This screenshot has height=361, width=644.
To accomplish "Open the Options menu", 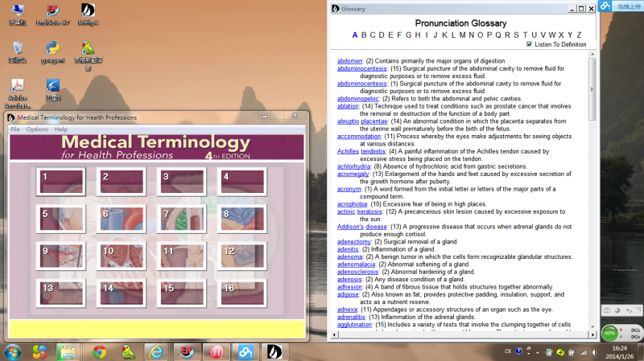I will coord(37,129).
